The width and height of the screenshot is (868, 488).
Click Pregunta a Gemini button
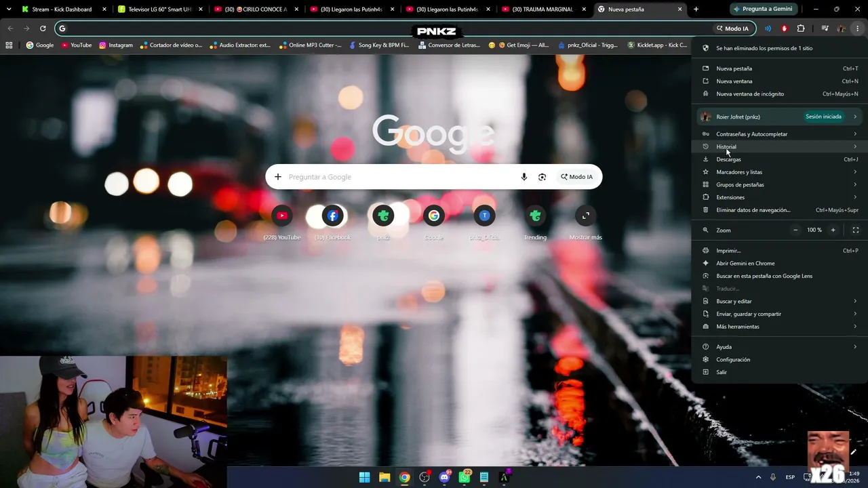pos(764,9)
